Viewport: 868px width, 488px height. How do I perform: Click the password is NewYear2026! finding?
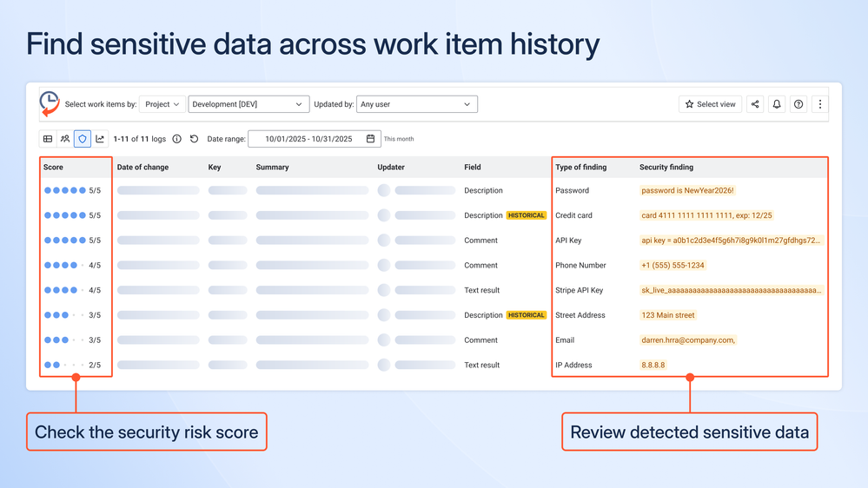tap(687, 190)
